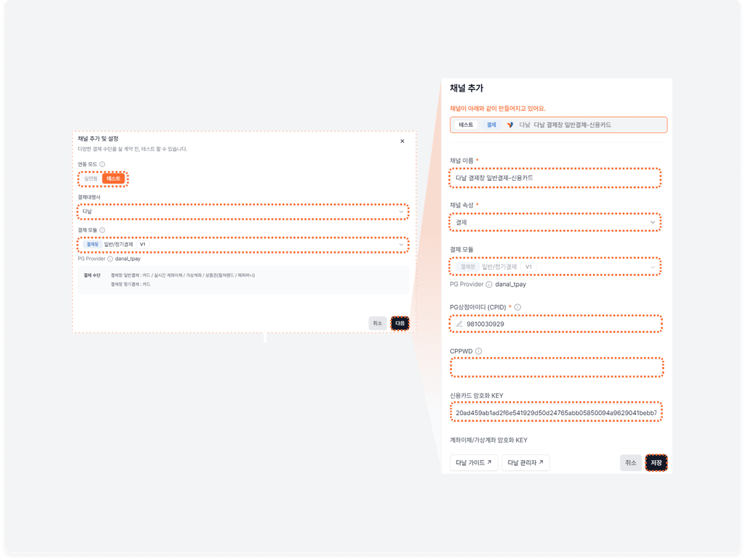Open the 다날 관리자 external link
The width and height of the screenshot is (745, 560).
pos(525,463)
